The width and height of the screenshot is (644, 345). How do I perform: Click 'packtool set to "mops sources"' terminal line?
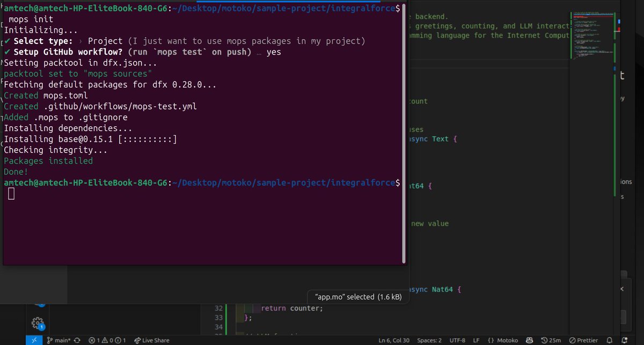pyautogui.click(x=78, y=74)
